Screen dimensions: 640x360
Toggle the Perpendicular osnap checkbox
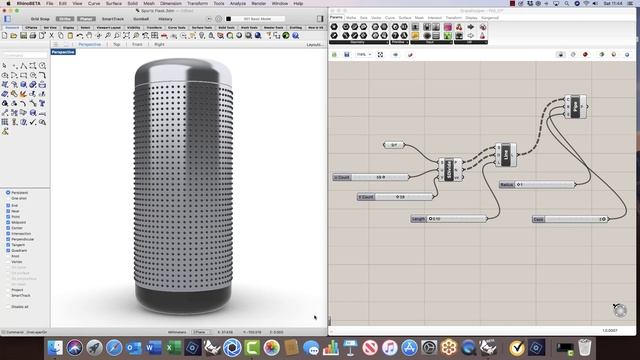8,239
